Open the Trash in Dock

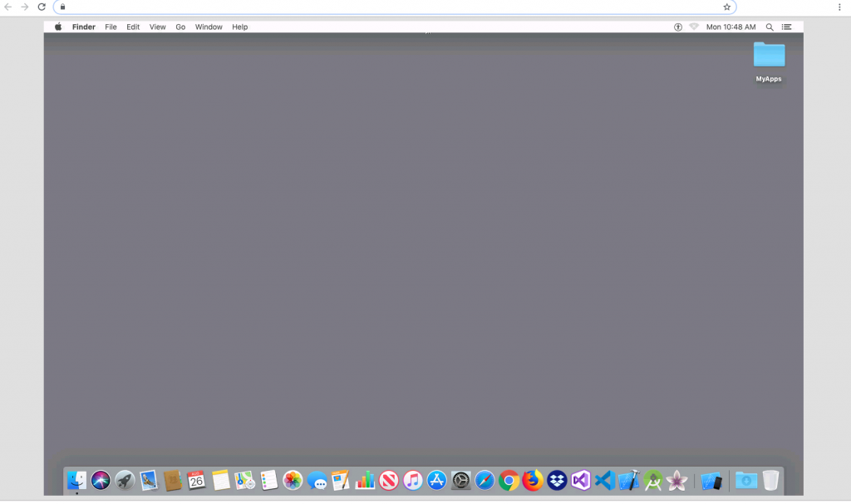click(770, 480)
